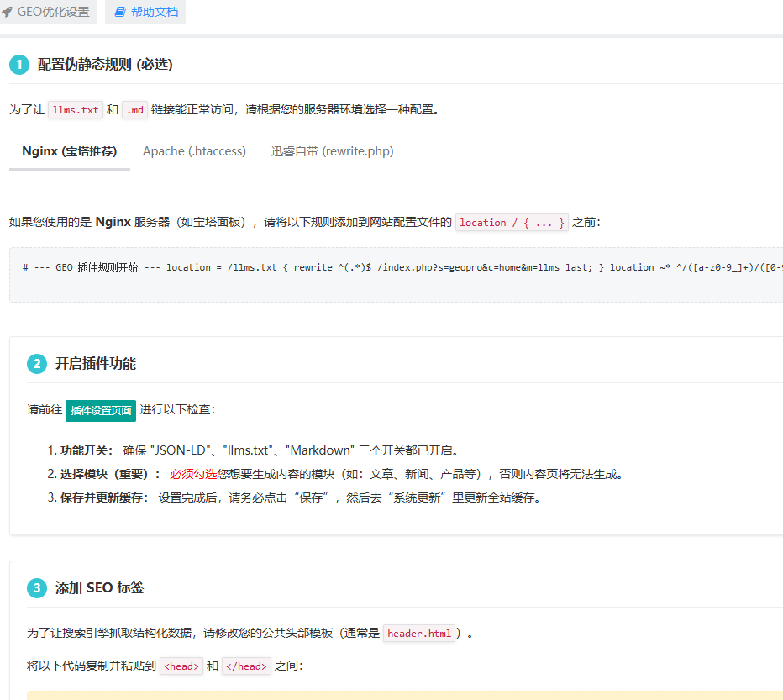This screenshot has width=783, height=700.
Task: Open the GEO优化设置 tab
Action: (x=52, y=12)
